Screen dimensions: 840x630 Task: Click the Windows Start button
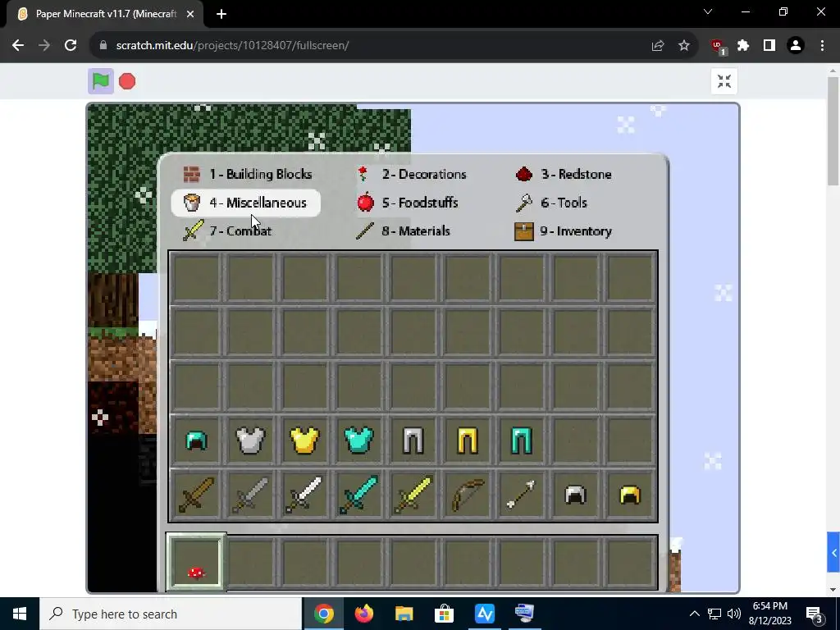coord(20,614)
